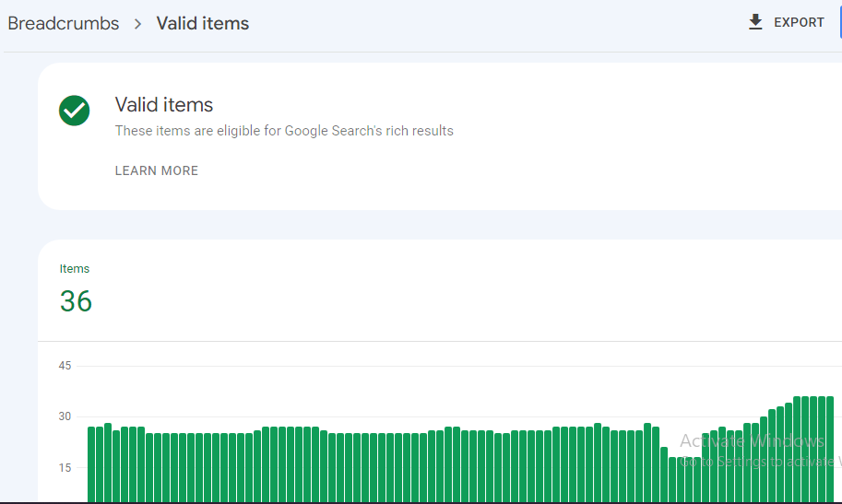Click the 'Valid items' title in the breadcrumb path
This screenshot has height=504, width=842.
[x=203, y=24]
